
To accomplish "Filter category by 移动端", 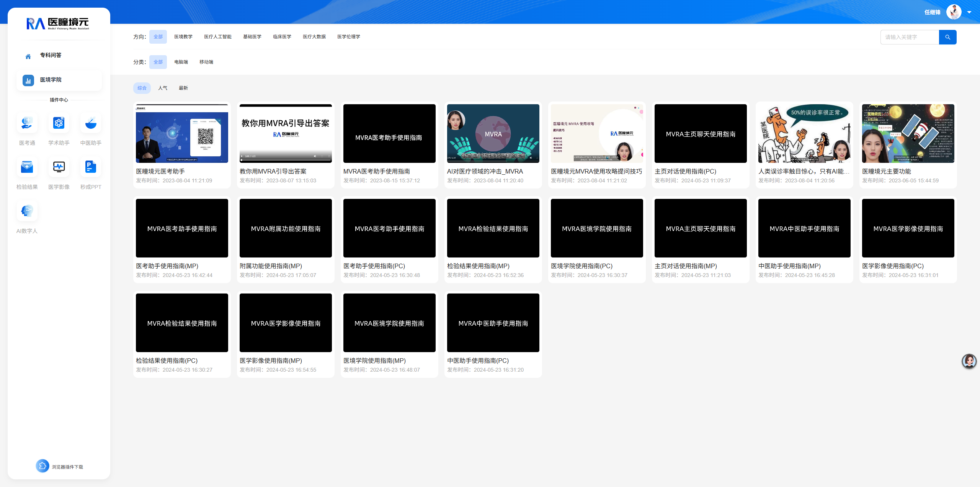I will click(206, 62).
